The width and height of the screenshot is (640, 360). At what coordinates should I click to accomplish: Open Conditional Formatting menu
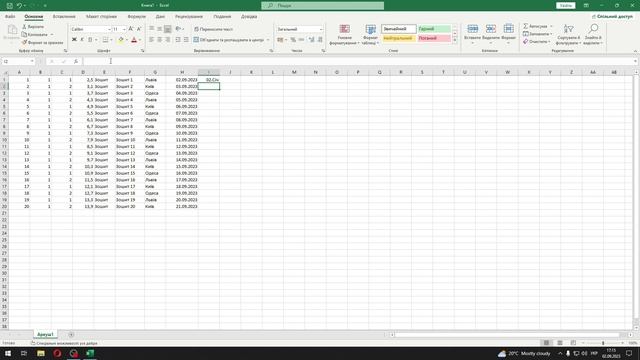click(344, 34)
